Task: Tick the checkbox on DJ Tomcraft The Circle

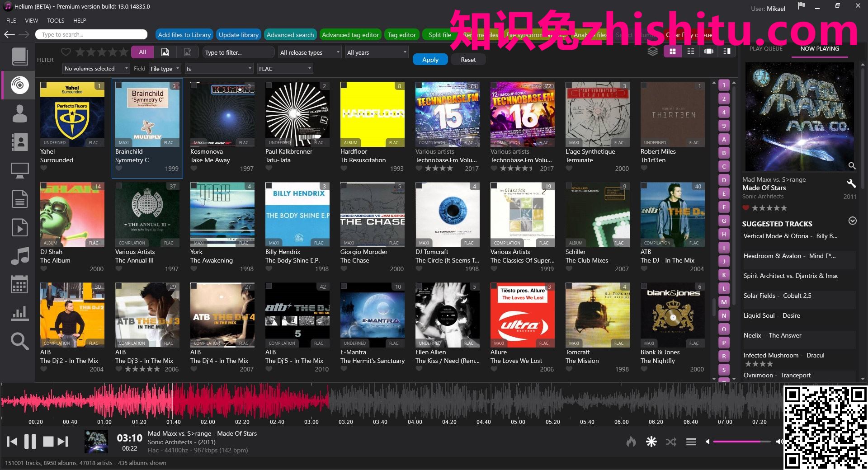Action: click(419, 186)
